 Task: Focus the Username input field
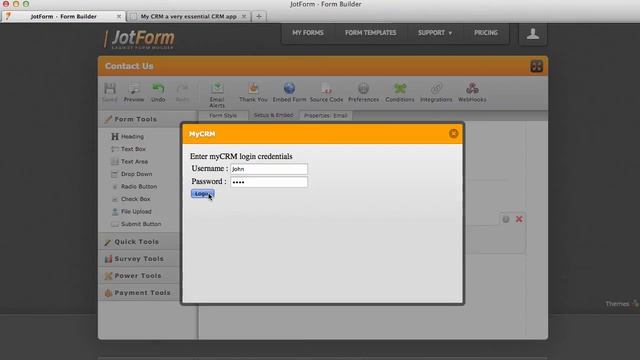click(x=269, y=169)
